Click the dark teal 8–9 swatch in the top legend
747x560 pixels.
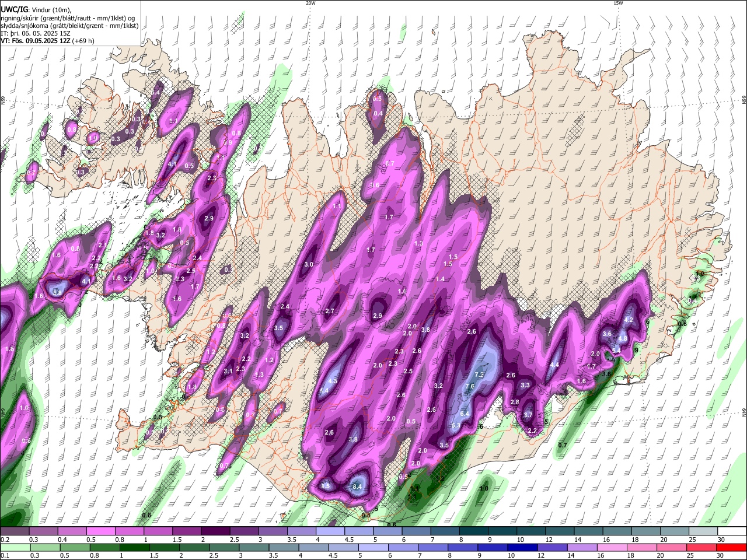coord(474,531)
